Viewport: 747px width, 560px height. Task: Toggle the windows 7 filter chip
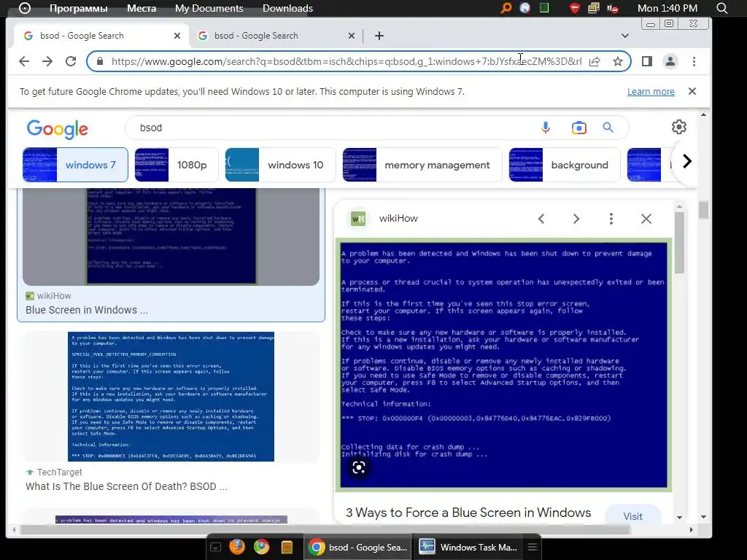pyautogui.click(x=75, y=165)
